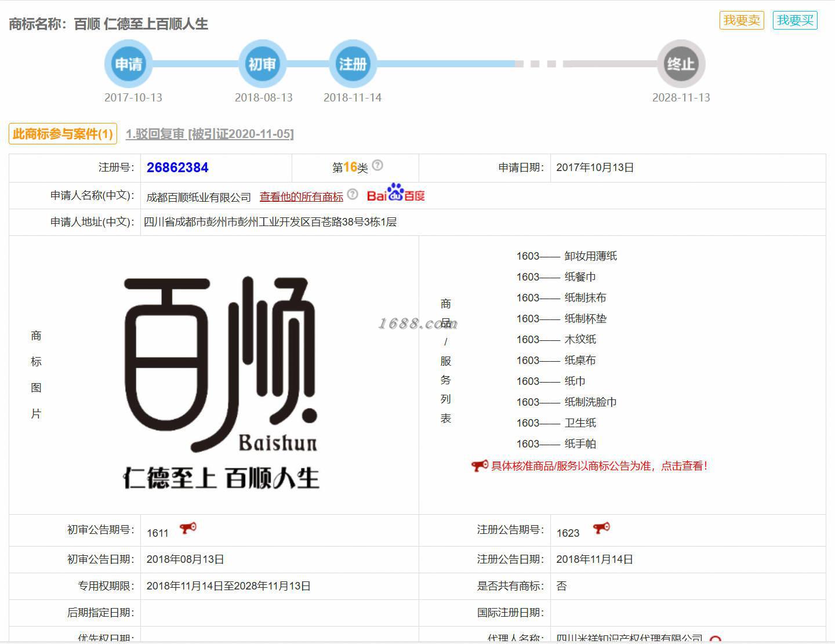Click the timeline date 2017-10-13
The image size is (835, 644).
[x=133, y=97]
